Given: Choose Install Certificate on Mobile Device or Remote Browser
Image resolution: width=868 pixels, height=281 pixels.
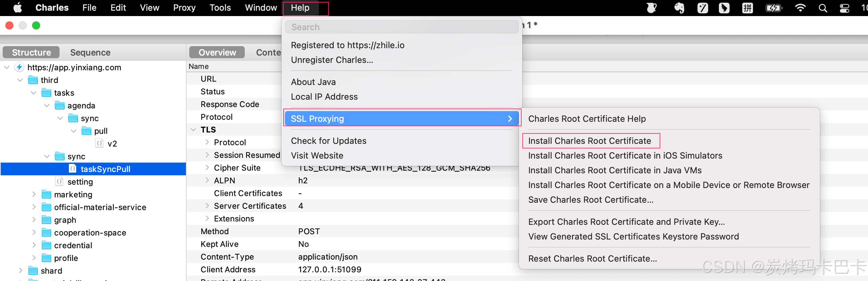Looking at the screenshot, I should point(668,185).
